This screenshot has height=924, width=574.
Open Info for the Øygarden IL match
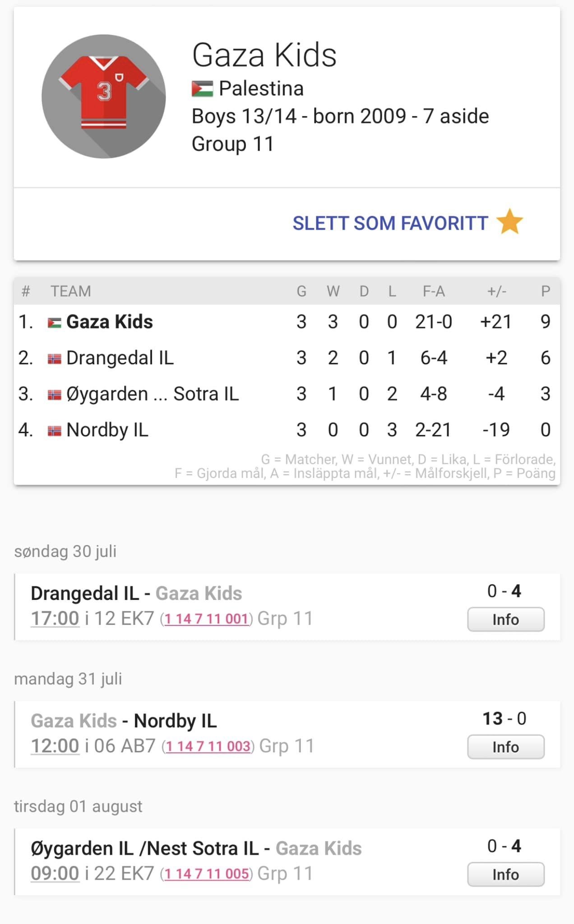pos(505,874)
